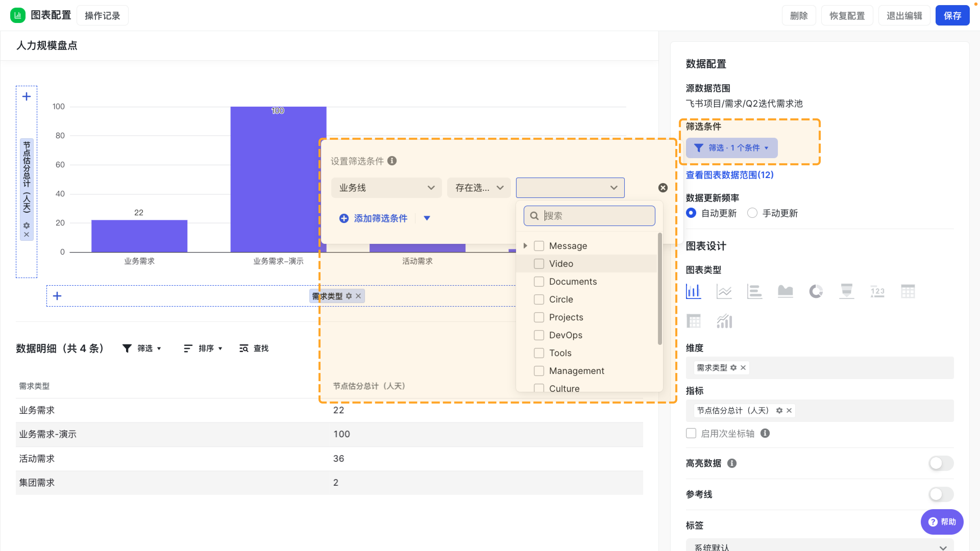The image size is (980, 551).
Task: Open settings gear on Y-axis 节点估分总计 tag
Action: (27, 226)
